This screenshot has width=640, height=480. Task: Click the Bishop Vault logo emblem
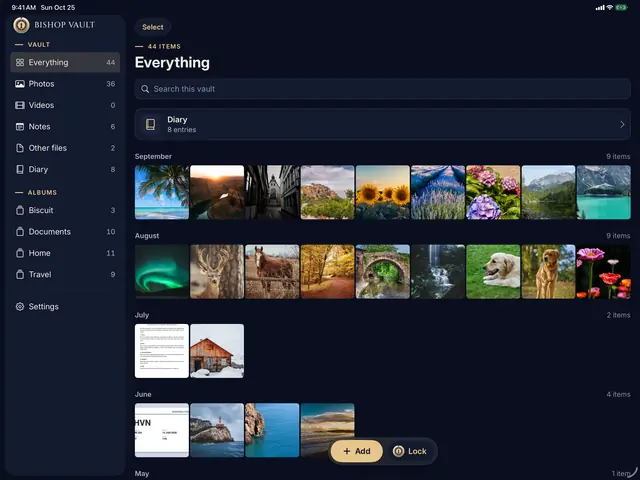(x=21, y=25)
